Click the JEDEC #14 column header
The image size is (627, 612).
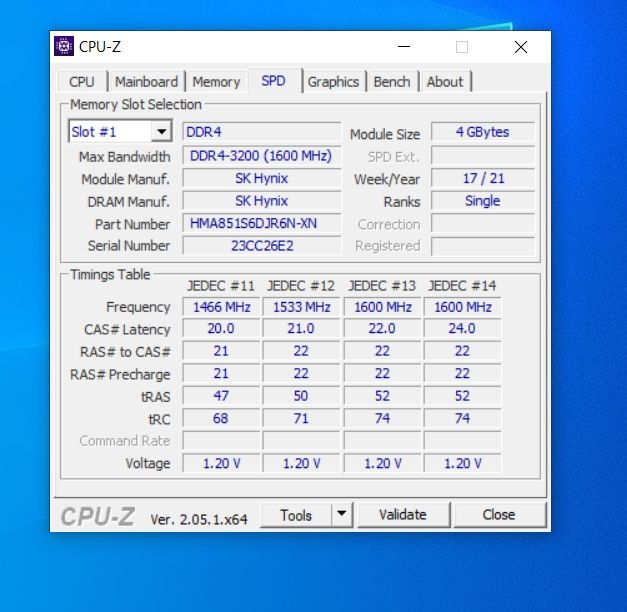[x=462, y=286]
